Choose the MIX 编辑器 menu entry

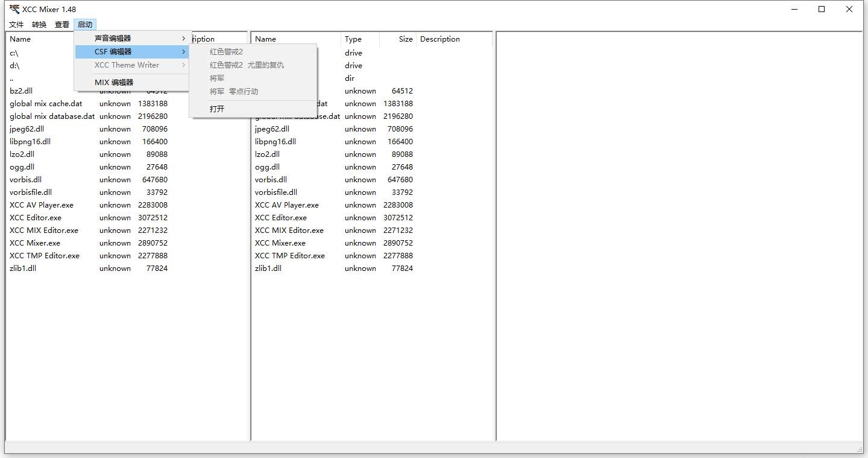coord(133,82)
